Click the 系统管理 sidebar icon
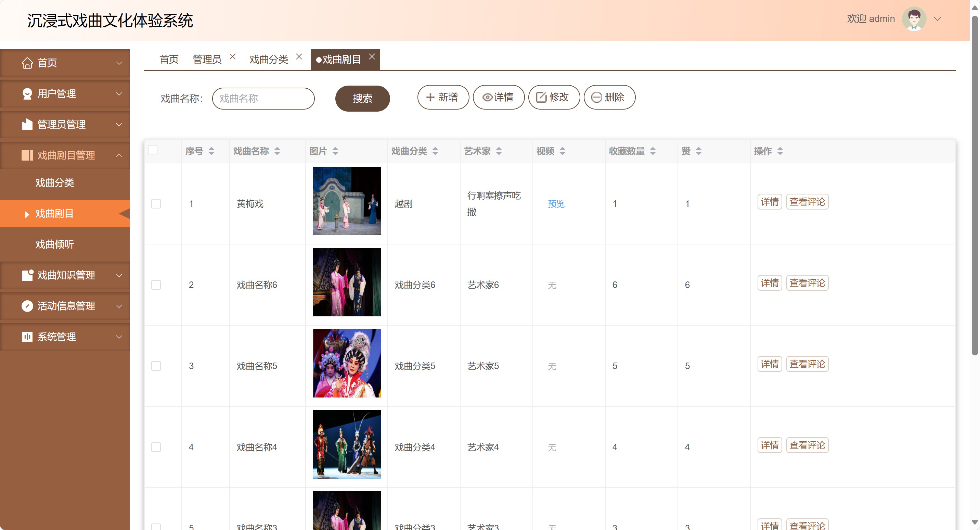This screenshot has width=980, height=530. 27,337
